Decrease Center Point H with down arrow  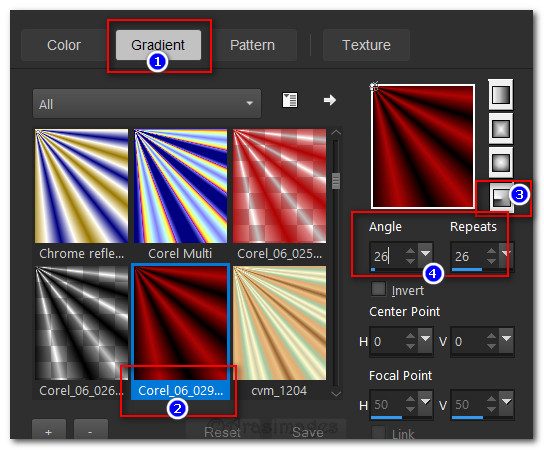[x=410, y=346]
